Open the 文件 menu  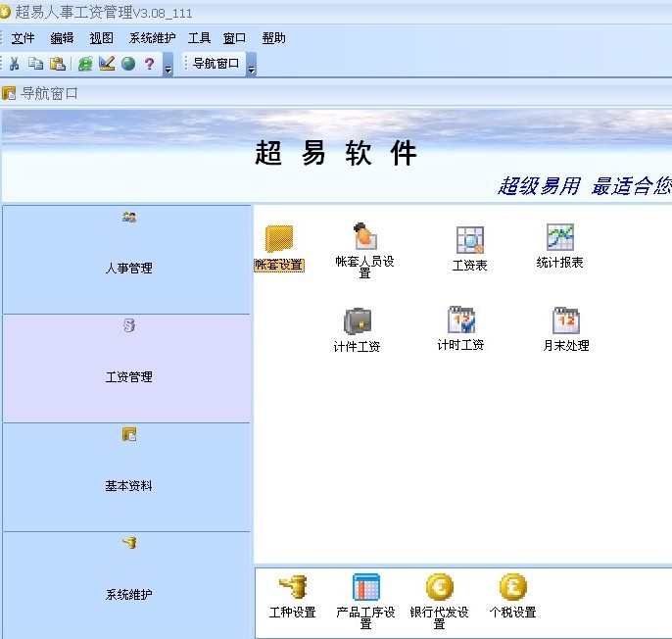23,38
